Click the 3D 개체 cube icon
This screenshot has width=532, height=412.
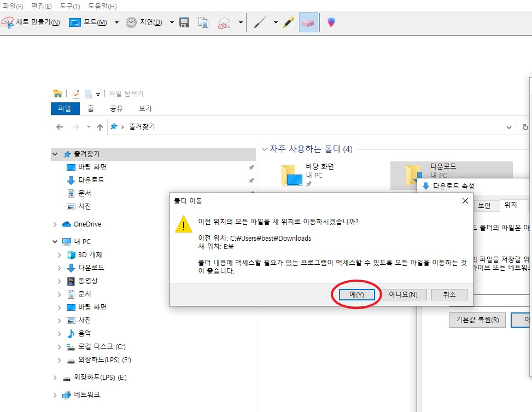point(71,255)
